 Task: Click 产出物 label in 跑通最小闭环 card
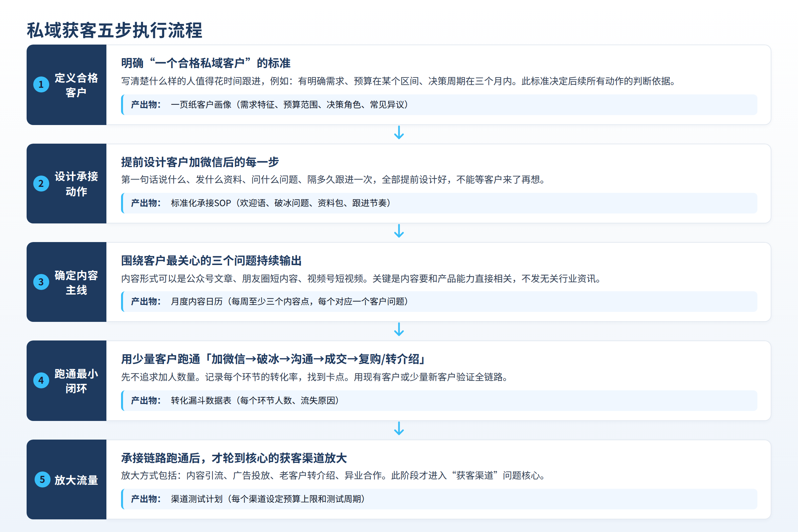tap(146, 400)
